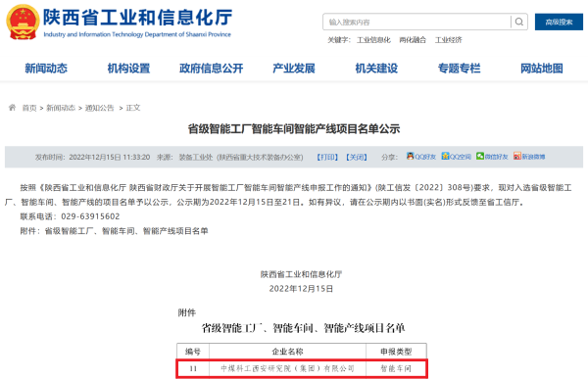This screenshot has width=588, height=379.
Task: Click the source text 装备工业处
Action: (196, 157)
